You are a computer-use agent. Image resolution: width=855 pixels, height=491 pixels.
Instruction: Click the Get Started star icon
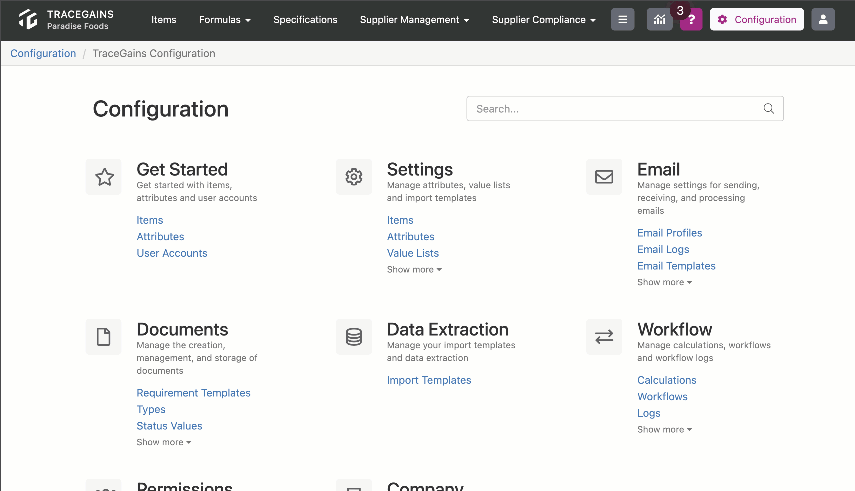[104, 177]
